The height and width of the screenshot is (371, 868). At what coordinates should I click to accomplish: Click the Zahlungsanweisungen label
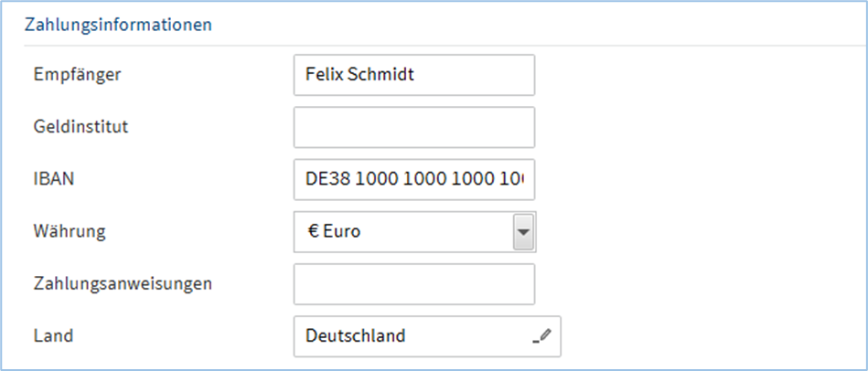(x=123, y=284)
